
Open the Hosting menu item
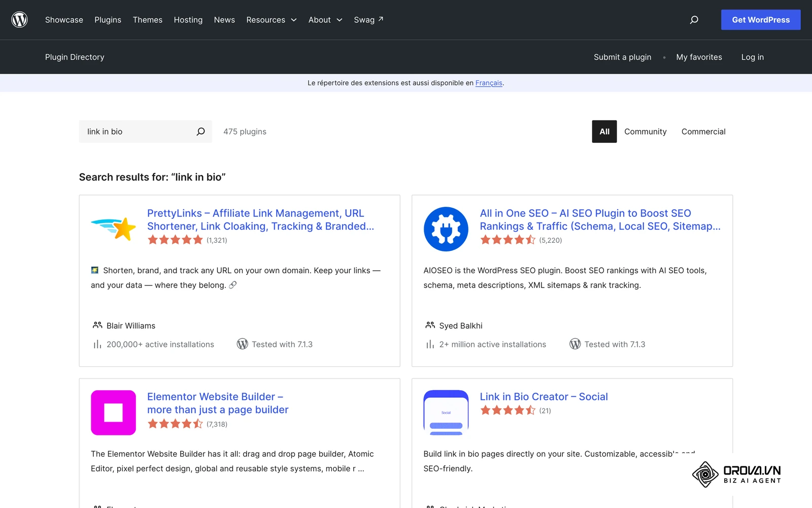pos(188,20)
